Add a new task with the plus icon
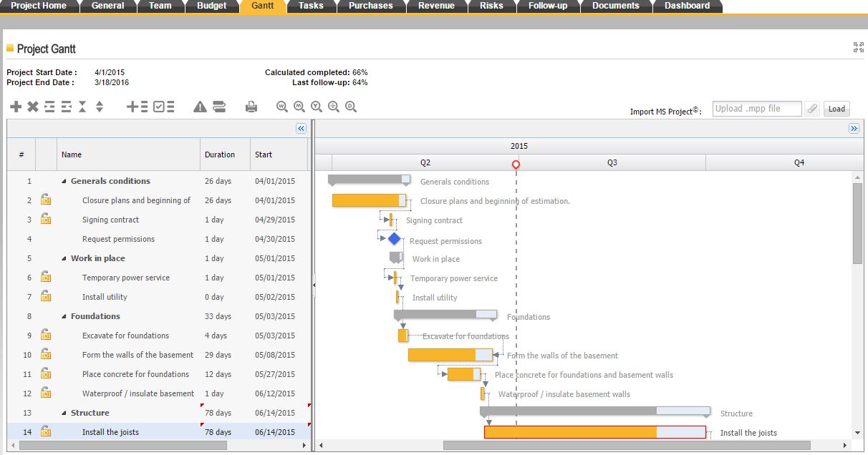The image size is (868, 455). (14, 106)
